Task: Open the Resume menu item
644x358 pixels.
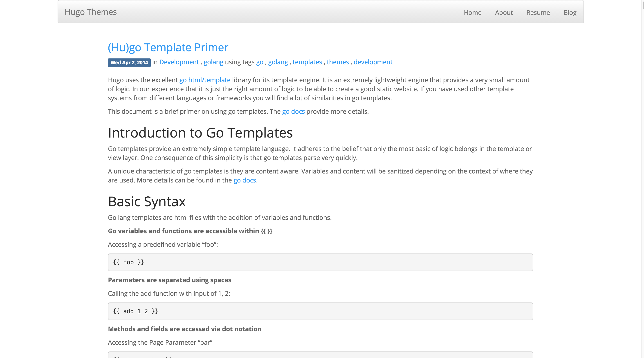Action: coord(538,13)
